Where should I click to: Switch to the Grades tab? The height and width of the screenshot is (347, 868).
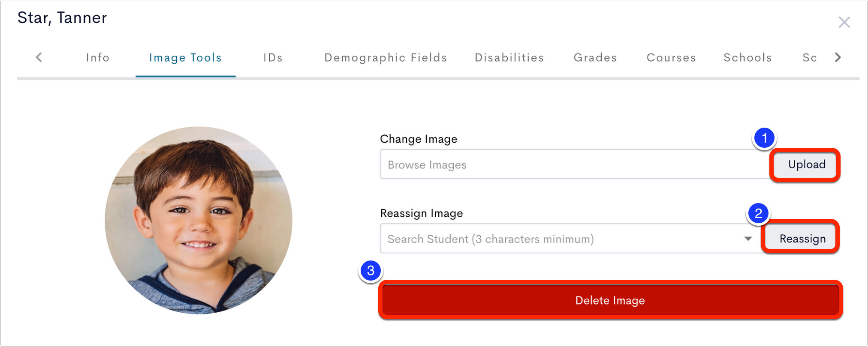(595, 57)
